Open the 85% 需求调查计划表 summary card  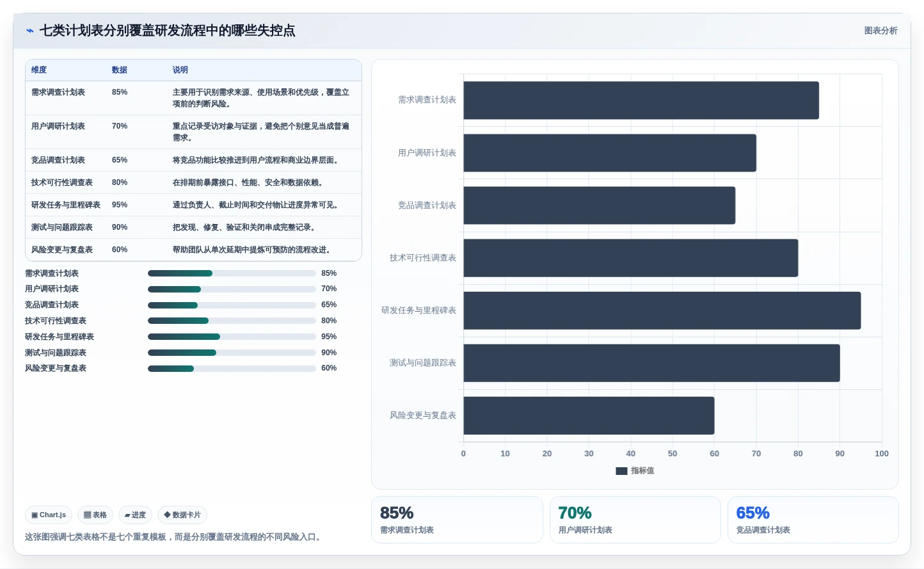click(457, 520)
